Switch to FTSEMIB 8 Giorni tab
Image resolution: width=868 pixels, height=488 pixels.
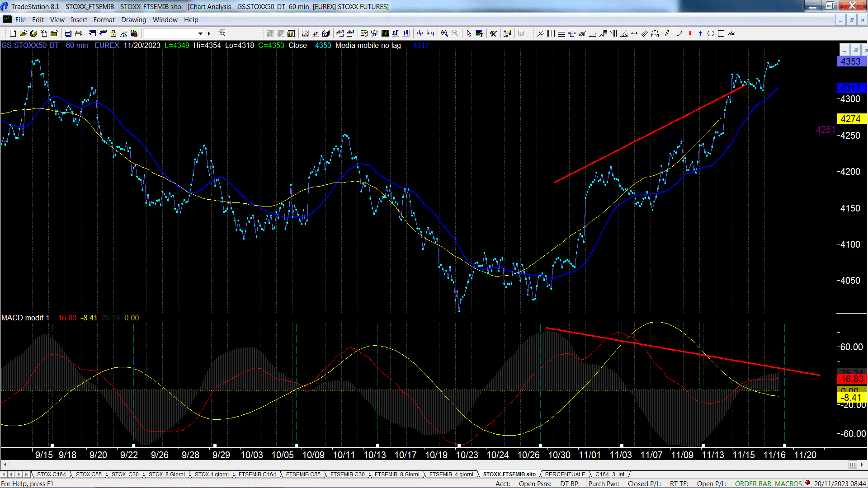pos(397,474)
